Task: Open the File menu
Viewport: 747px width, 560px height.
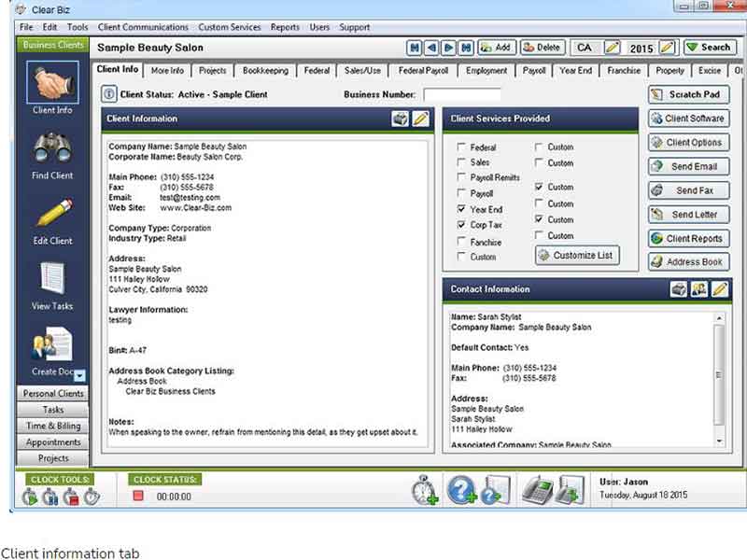Action: [26, 27]
